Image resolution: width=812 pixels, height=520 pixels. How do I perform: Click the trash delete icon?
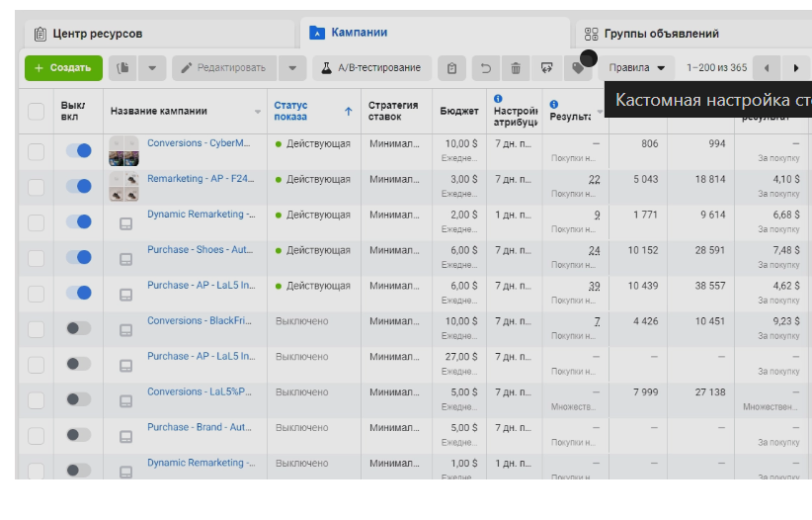point(516,68)
